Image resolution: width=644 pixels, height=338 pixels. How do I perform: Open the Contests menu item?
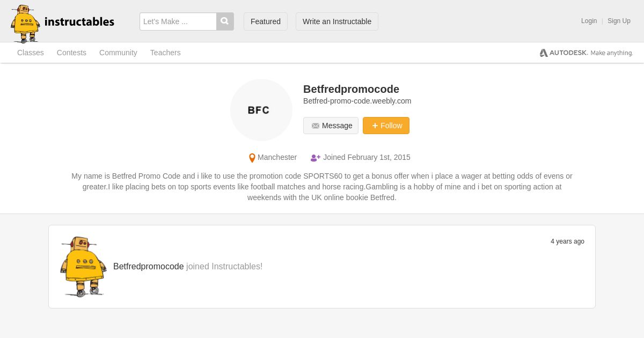[x=71, y=53]
